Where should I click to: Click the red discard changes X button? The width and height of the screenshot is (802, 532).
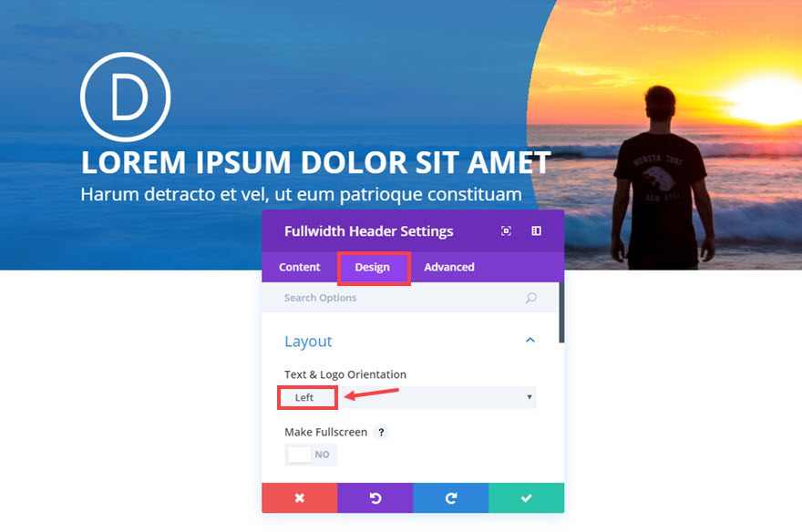pyautogui.click(x=300, y=497)
